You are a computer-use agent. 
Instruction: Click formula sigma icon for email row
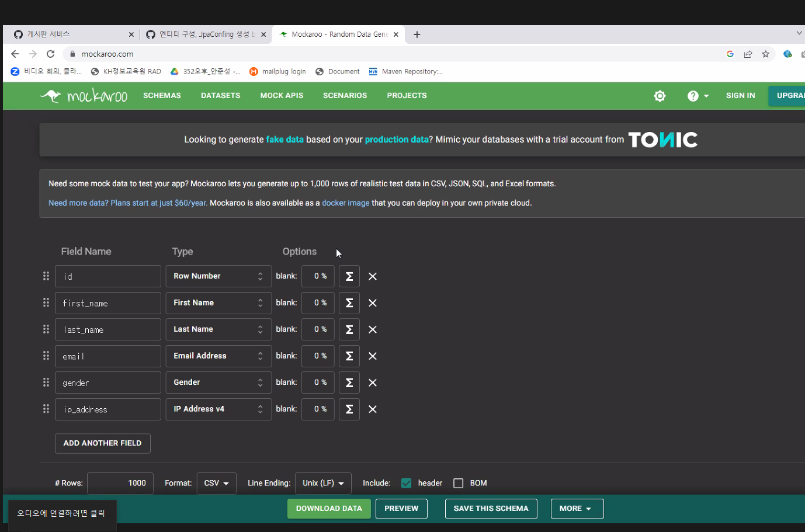click(349, 356)
